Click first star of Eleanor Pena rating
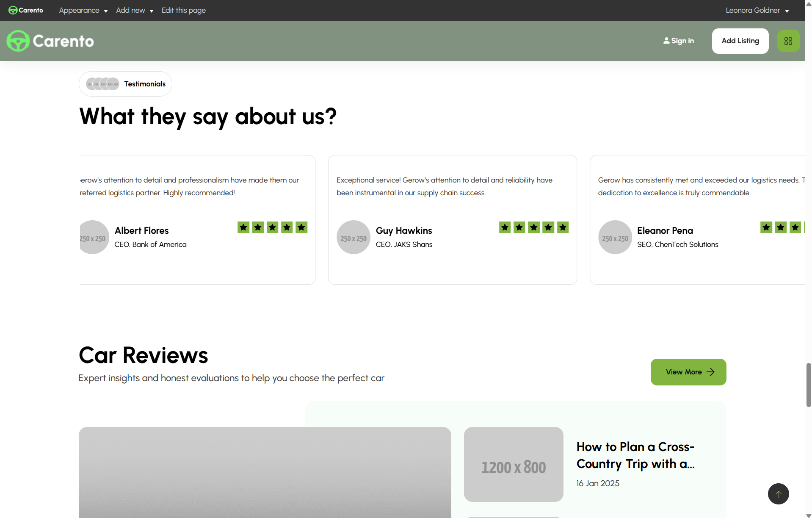 point(766,227)
